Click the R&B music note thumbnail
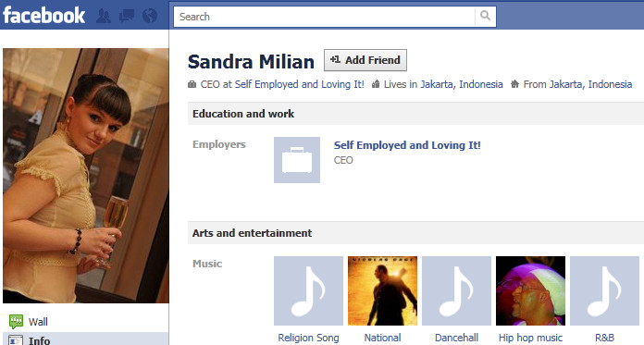The height and width of the screenshot is (345, 644). point(604,290)
